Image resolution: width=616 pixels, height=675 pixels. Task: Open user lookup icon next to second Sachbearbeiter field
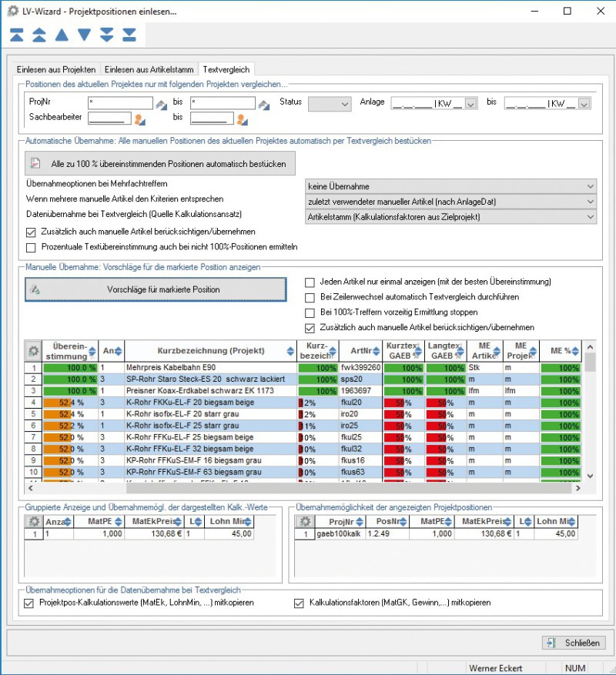point(242,119)
